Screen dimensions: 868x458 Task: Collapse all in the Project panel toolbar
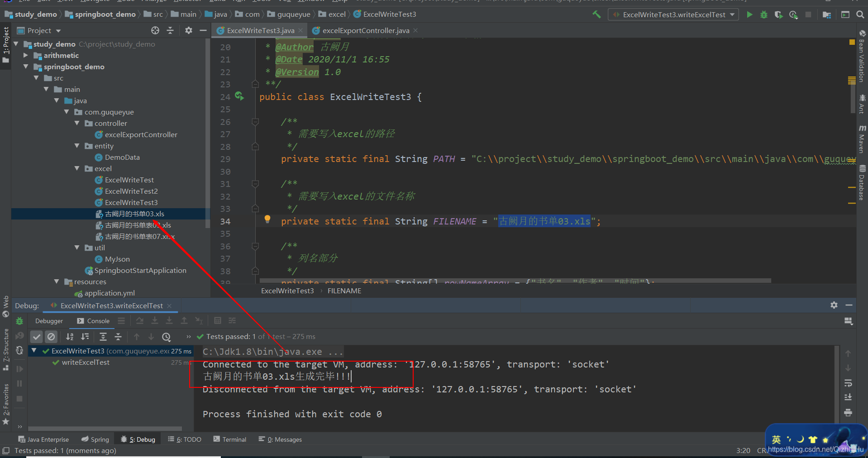170,30
